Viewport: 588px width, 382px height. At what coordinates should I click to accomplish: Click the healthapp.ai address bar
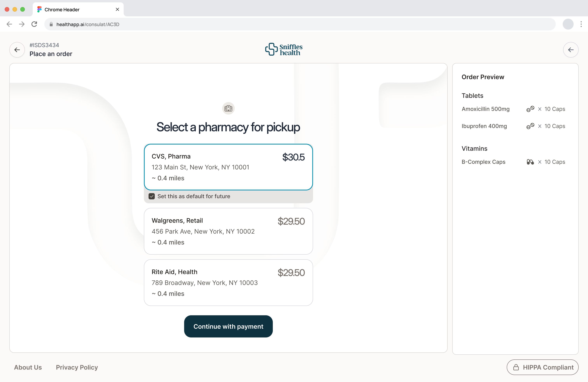click(173, 24)
